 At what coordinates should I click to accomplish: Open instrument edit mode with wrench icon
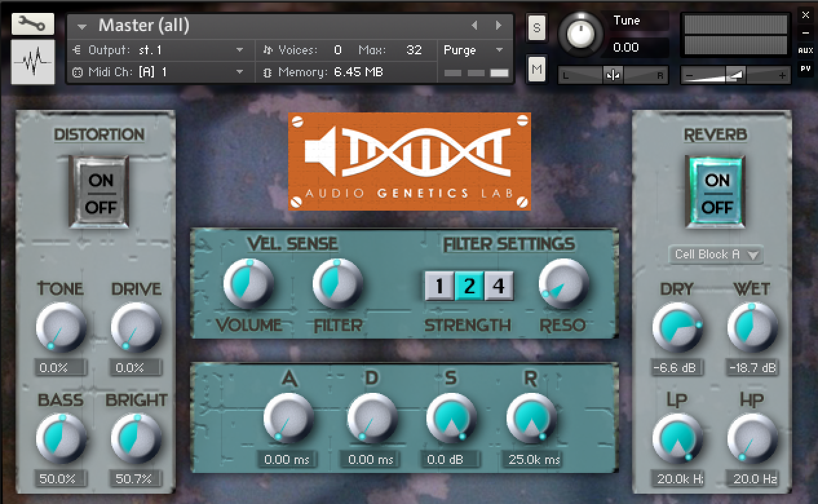(x=33, y=24)
